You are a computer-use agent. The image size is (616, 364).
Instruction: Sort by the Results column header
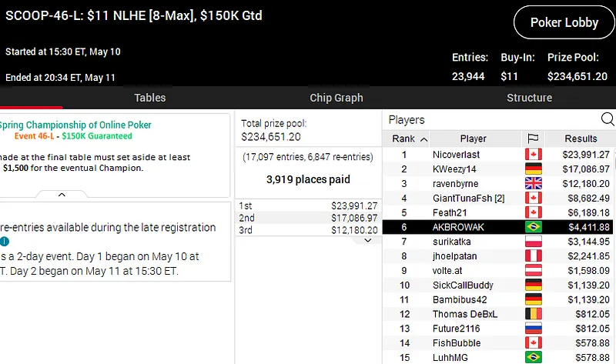click(581, 139)
